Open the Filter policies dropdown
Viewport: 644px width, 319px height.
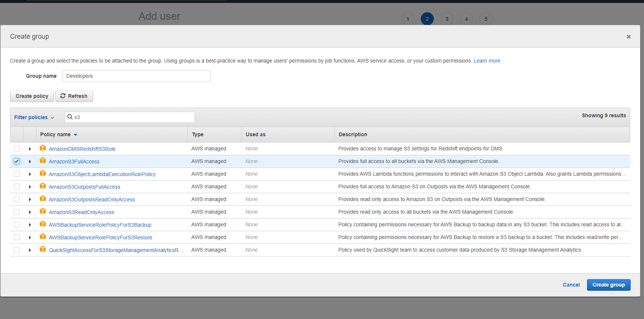[34, 117]
